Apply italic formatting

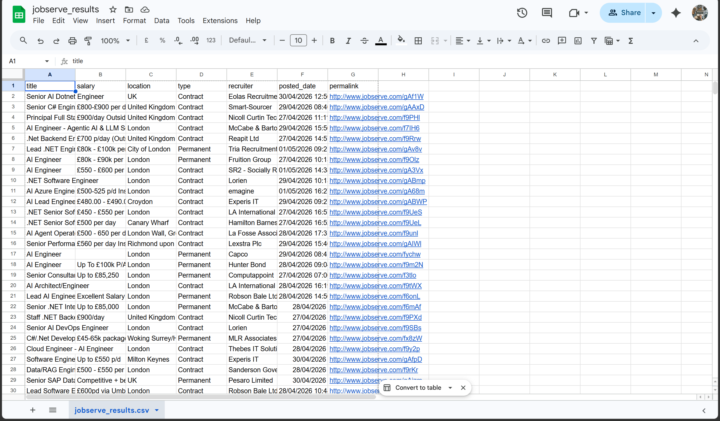click(x=348, y=41)
